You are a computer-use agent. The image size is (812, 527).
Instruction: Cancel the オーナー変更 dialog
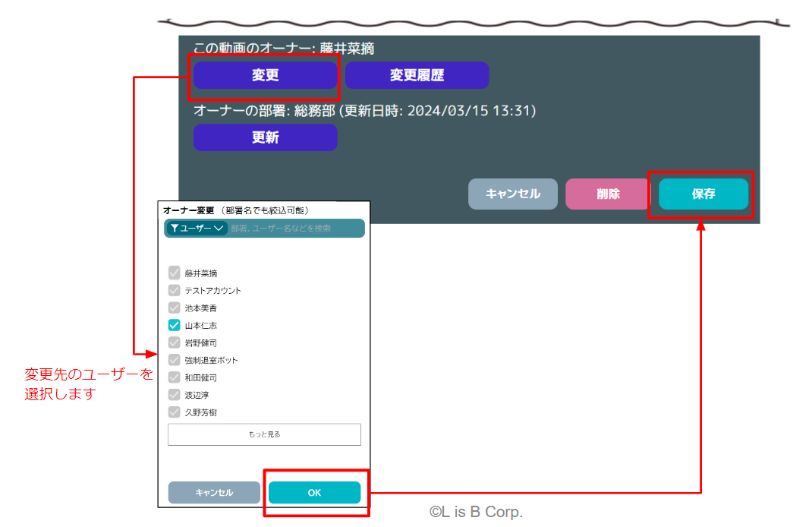214,492
